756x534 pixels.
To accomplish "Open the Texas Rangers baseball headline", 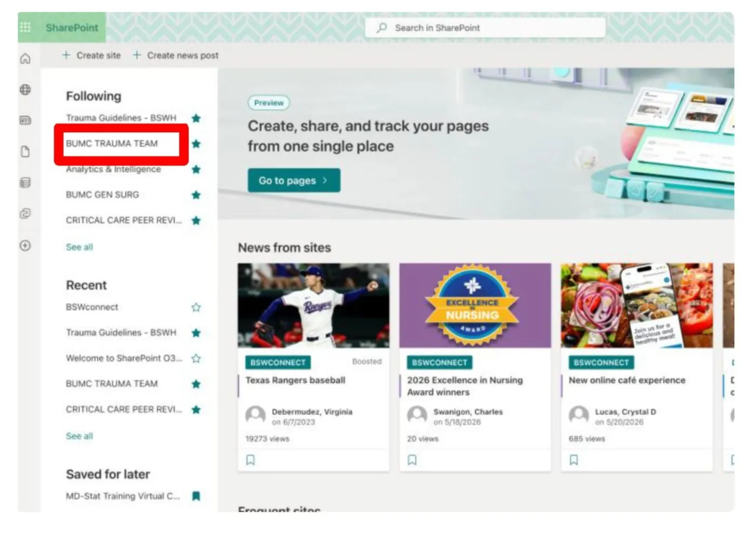I will coord(295,380).
